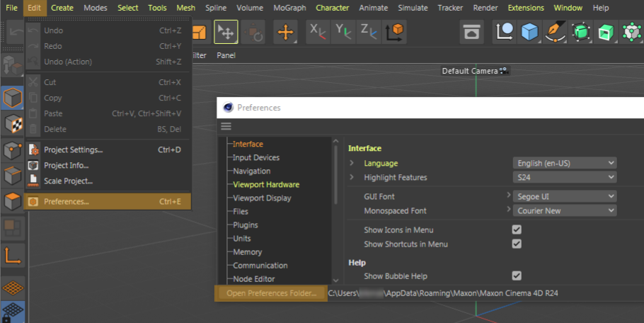Image resolution: width=644 pixels, height=323 pixels.
Task: Select the live selection cursor tool
Action: [x=226, y=32]
